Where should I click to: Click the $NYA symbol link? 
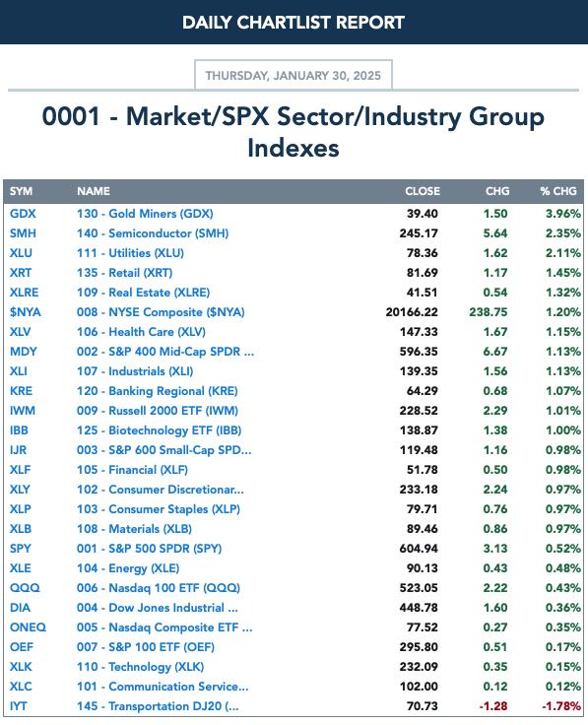(26, 312)
